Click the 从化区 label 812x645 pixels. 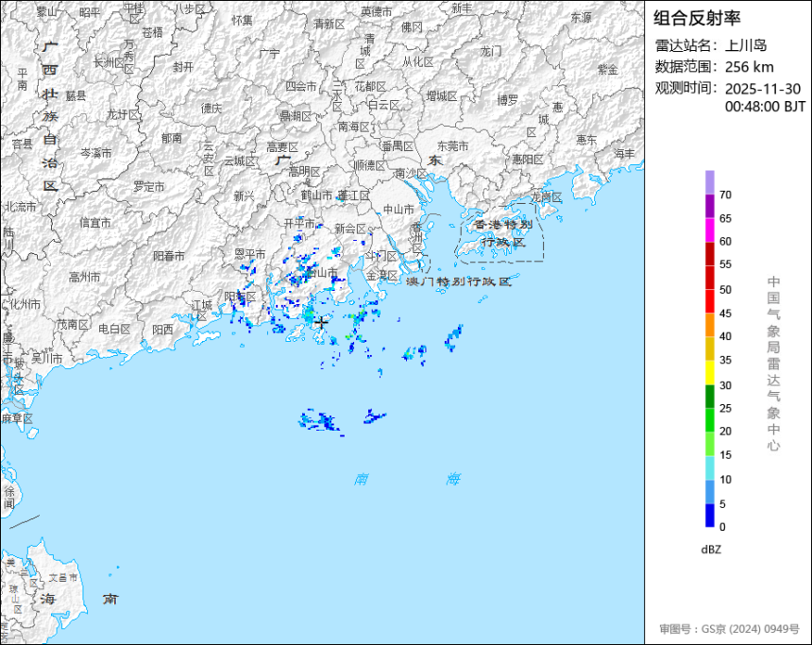point(418,61)
